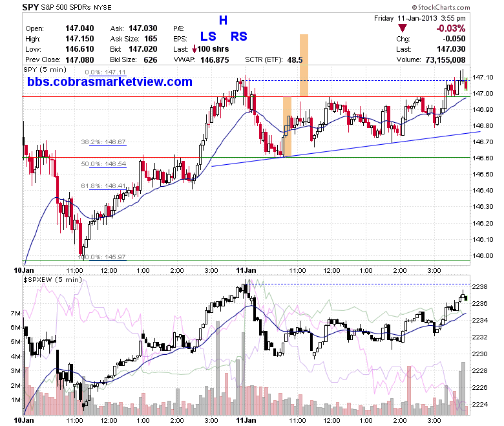Click the SCTR (ETF) value 48.5
Screen dimensions: 504x426
[x=295, y=60]
